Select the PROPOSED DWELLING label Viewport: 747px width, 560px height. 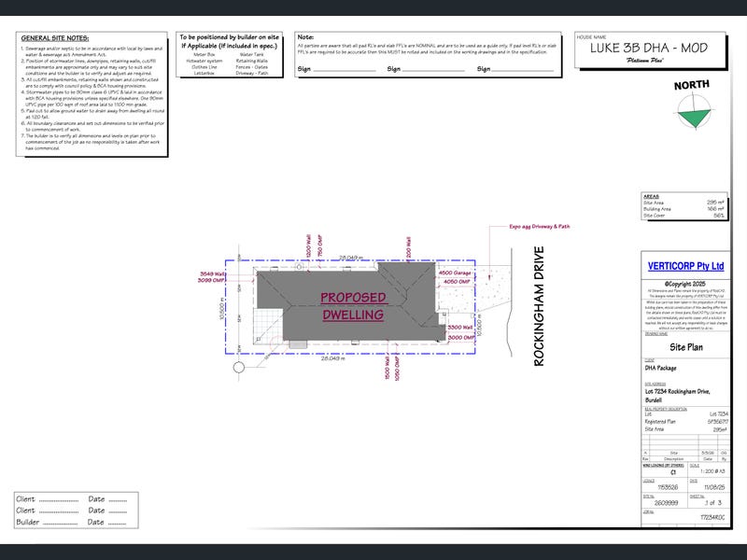[353, 306]
